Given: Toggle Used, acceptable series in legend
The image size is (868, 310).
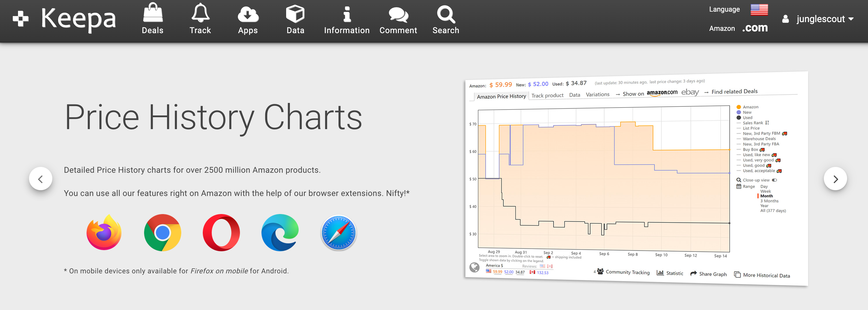Looking at the screenshot, I should 759,171.
